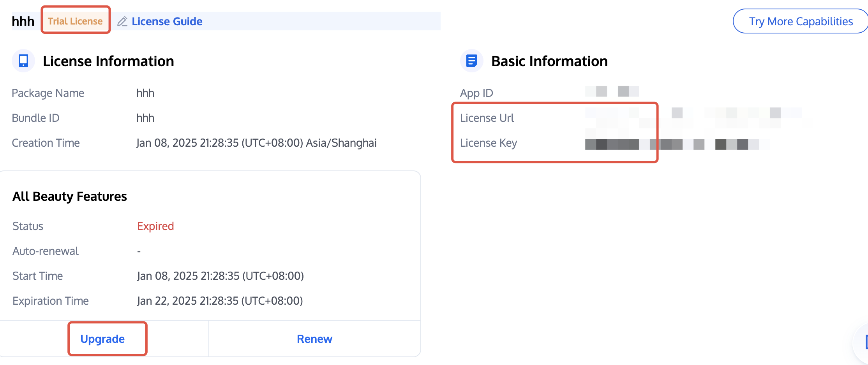Click the Bundle ID value "hhh"

point(145,118)
